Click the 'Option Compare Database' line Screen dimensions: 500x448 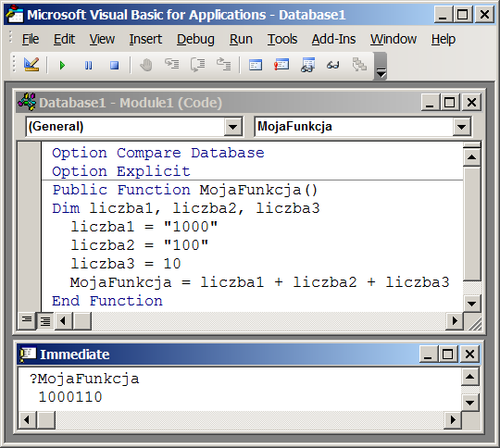158,153
